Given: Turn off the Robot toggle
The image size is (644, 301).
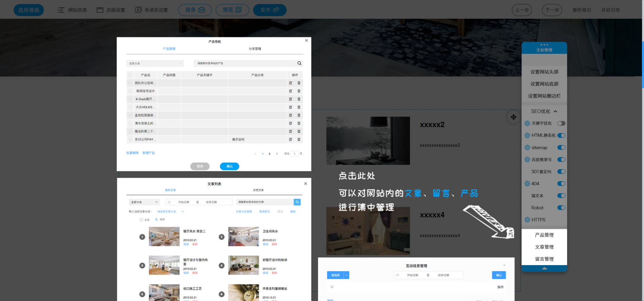Looking at the screenshot, I should 561,208.
